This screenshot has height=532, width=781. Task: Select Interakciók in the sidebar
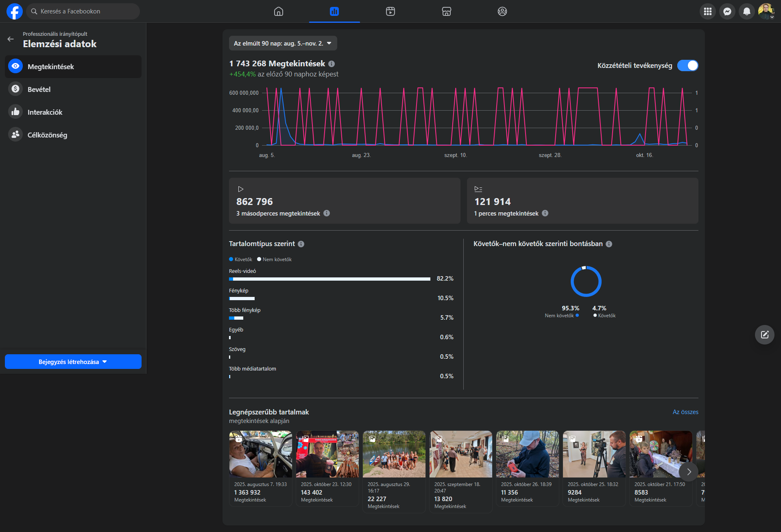[45, 112]
